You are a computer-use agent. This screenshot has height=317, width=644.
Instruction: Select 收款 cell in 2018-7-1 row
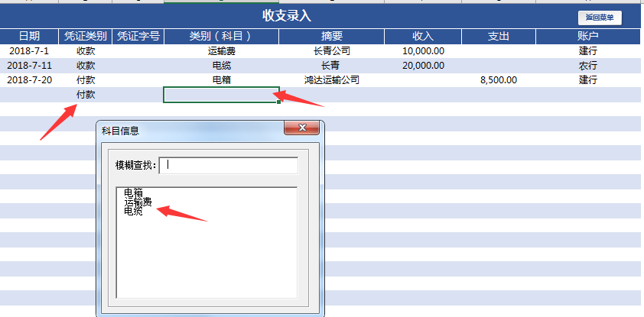[86, 51]
